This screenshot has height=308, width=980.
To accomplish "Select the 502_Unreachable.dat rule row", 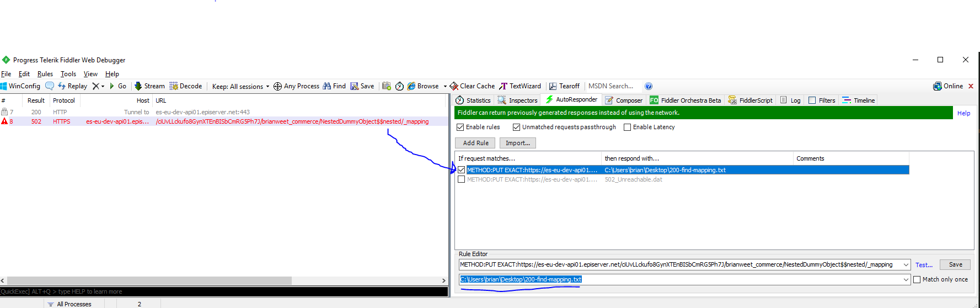I will click(x=683, y=179).
